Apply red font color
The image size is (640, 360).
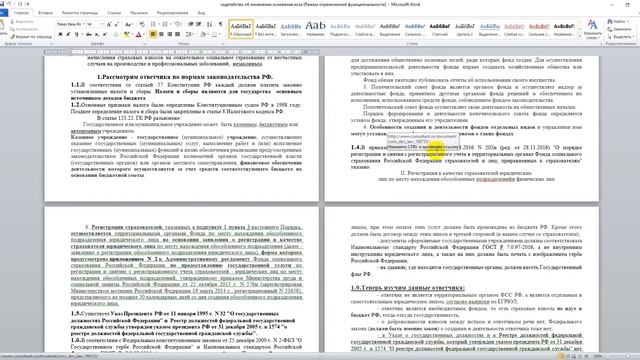point(138,34)
